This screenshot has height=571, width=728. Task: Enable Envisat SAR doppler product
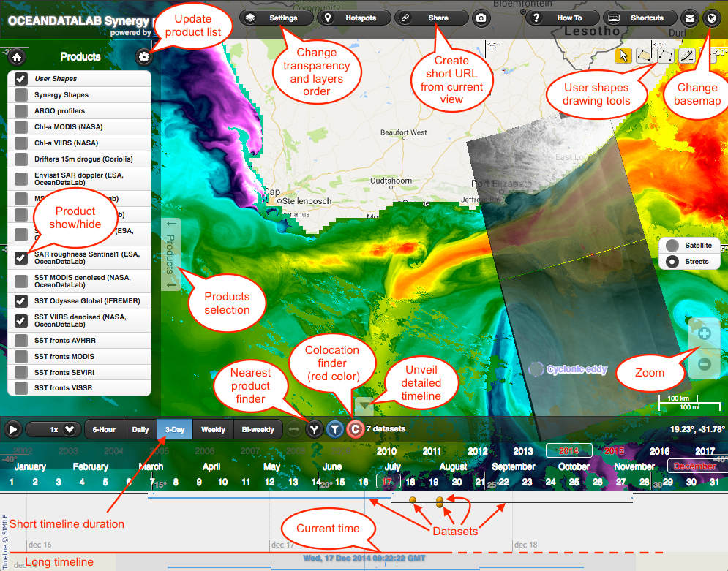coord(20,179)
